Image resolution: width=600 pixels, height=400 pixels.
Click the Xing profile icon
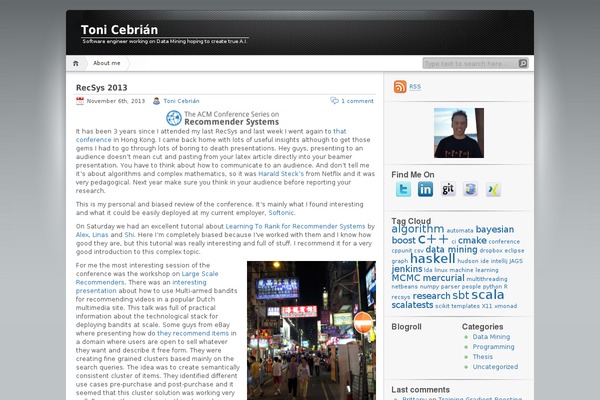(493, 189)
